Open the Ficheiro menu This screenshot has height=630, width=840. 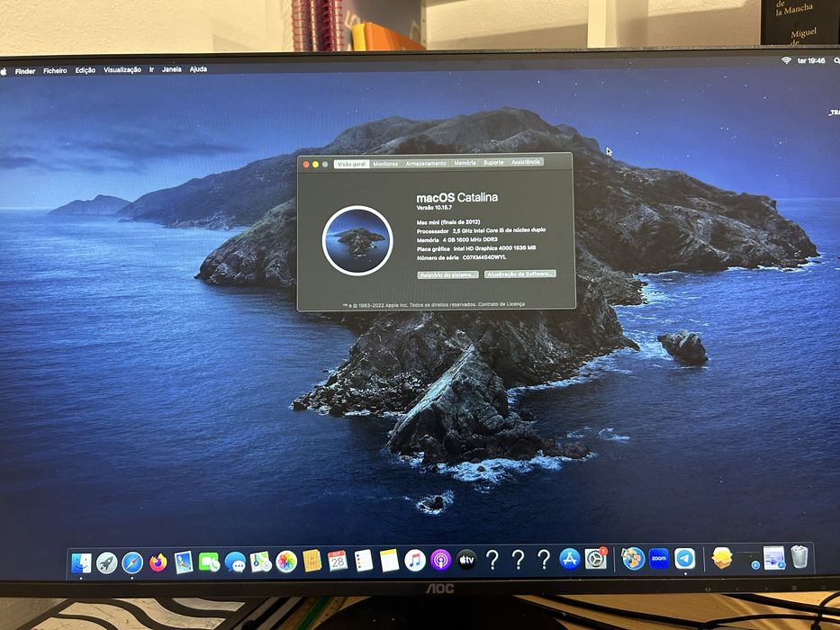(55, 71)
